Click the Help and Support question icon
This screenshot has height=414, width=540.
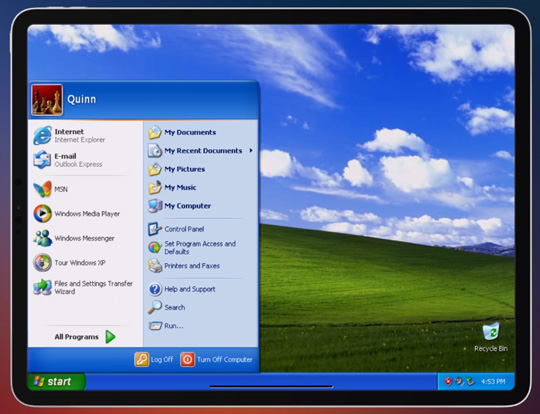pyautogui.click(x=155, y=289)
